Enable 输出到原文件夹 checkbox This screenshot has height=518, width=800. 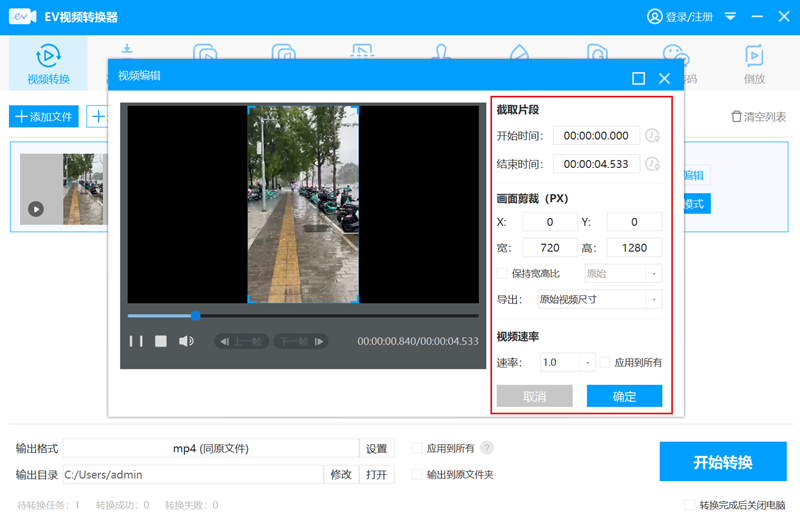tap(417, 474)
